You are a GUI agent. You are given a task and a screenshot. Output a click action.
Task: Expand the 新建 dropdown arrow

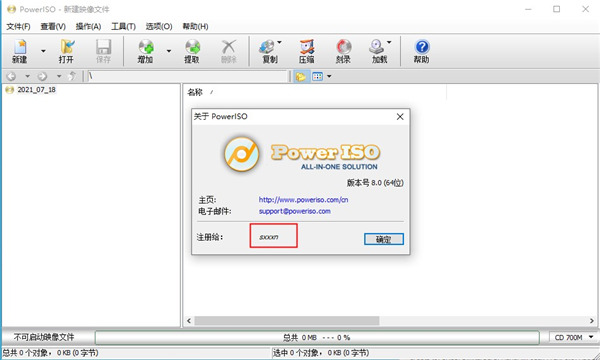click(x=43, y=51)
